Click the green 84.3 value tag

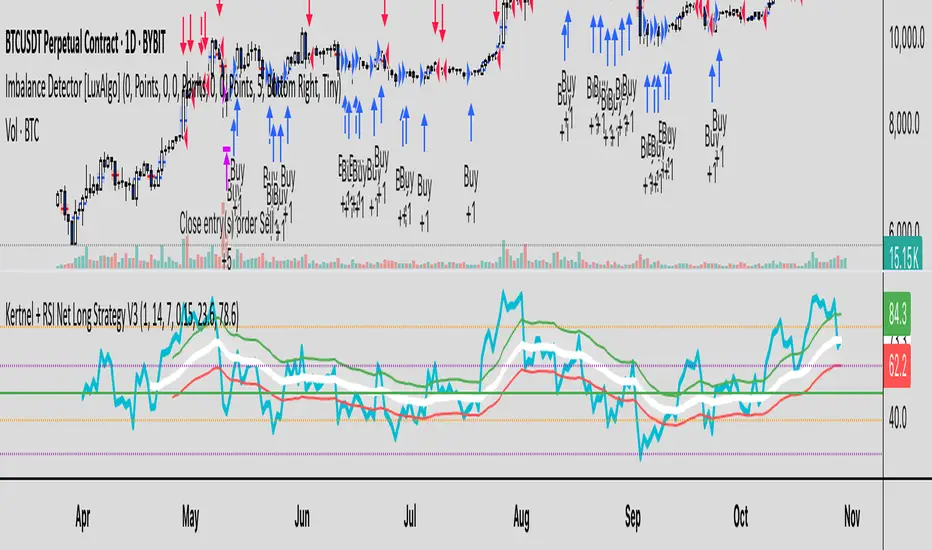[897, 315]
